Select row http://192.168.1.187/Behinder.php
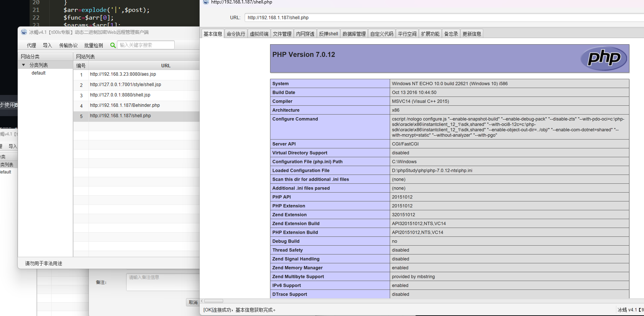 click(136, 106)
